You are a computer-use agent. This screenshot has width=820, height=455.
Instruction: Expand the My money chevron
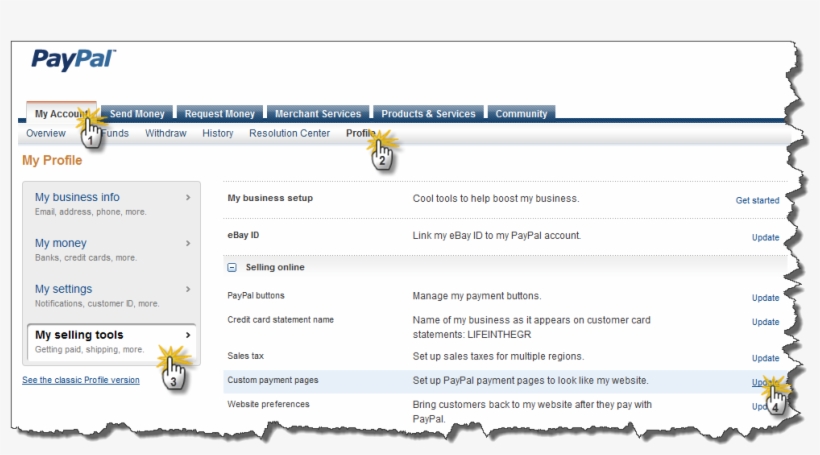tap(188, 243)
